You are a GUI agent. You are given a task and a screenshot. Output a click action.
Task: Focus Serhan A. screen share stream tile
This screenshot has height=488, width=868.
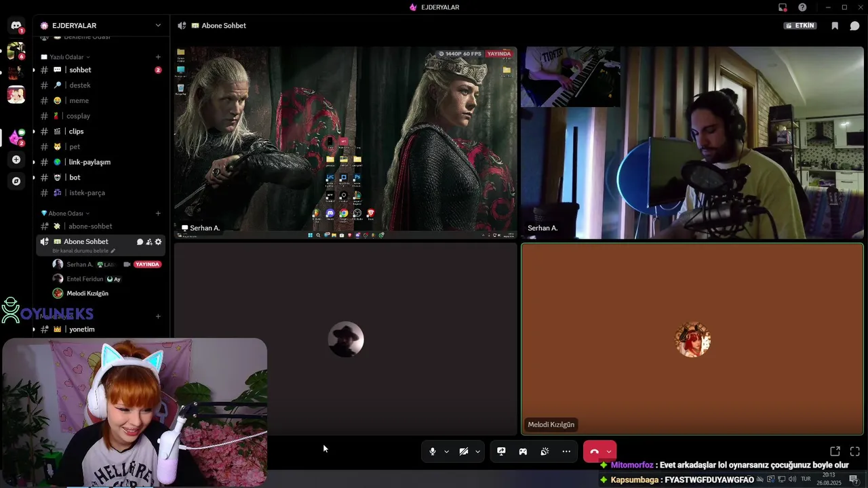click(x=346, y=142)
